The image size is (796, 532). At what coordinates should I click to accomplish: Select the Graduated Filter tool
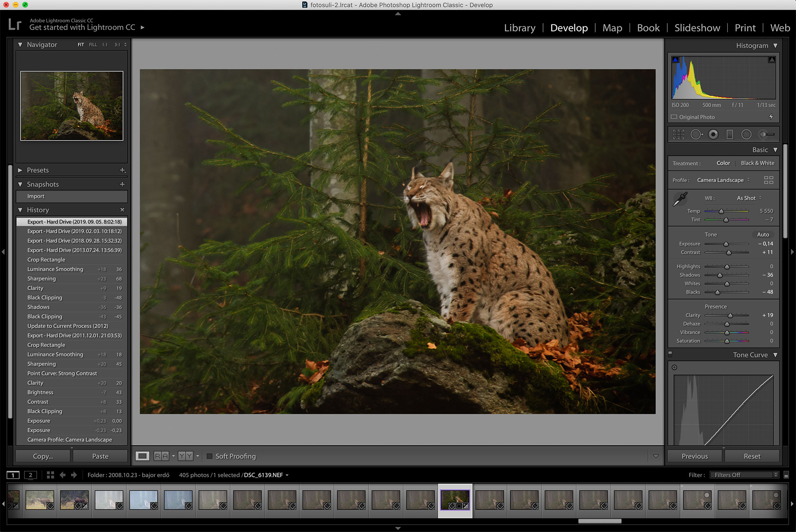730,134
